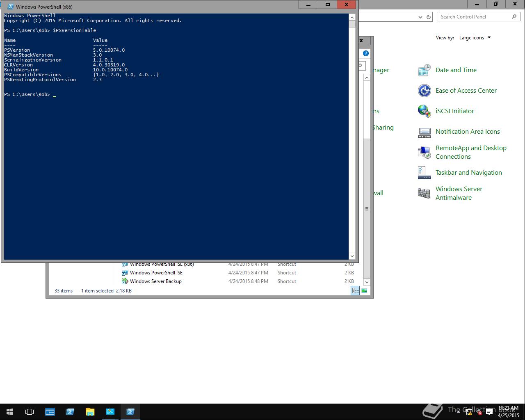The image size is (525, 420).
Task: Switch to Details view in File Explorer
Action: tap(355, 291)
